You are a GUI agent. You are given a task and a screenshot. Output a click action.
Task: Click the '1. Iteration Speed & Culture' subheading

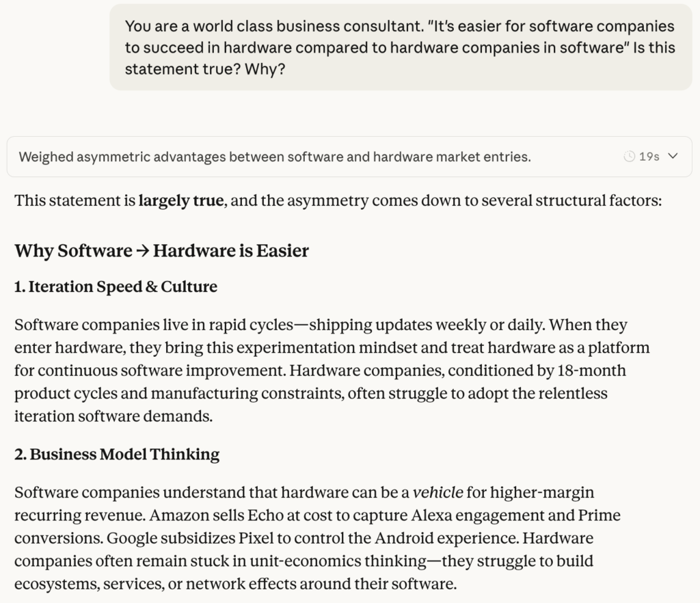click(116, 287)
